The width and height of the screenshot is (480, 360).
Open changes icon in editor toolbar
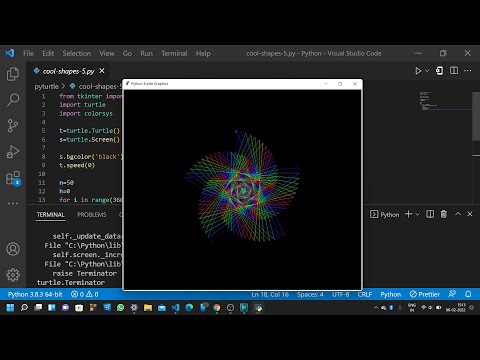(x=439, y=71)
